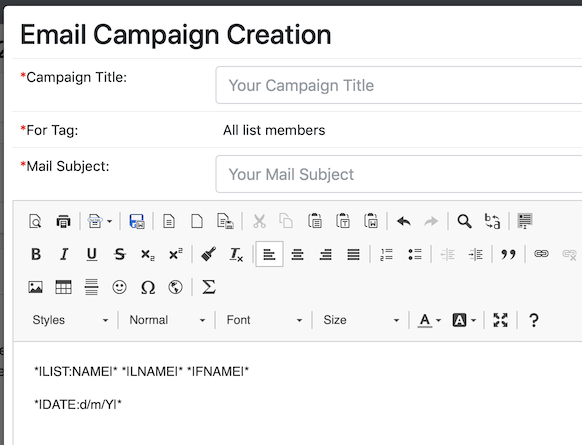This screenshot has height=445, width=582.
Task: Insert a smiley emoticon
Action: 120,287
